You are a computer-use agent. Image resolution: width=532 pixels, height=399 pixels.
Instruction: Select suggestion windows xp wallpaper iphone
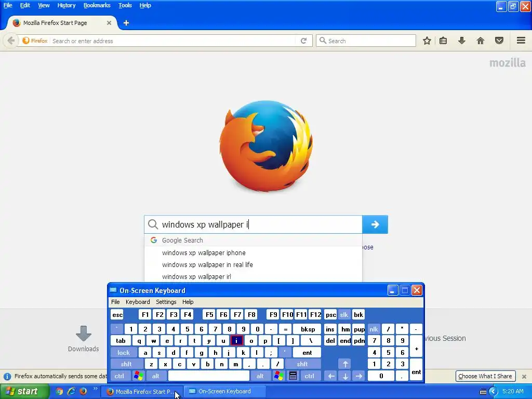pyautogui.click(x=253, y=253)
